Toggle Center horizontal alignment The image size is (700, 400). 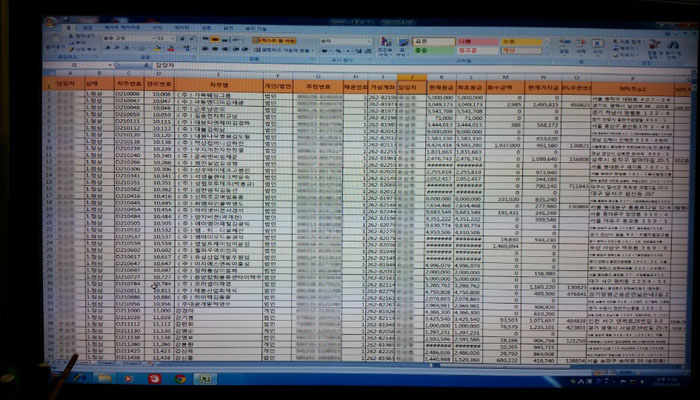[215, 49]
